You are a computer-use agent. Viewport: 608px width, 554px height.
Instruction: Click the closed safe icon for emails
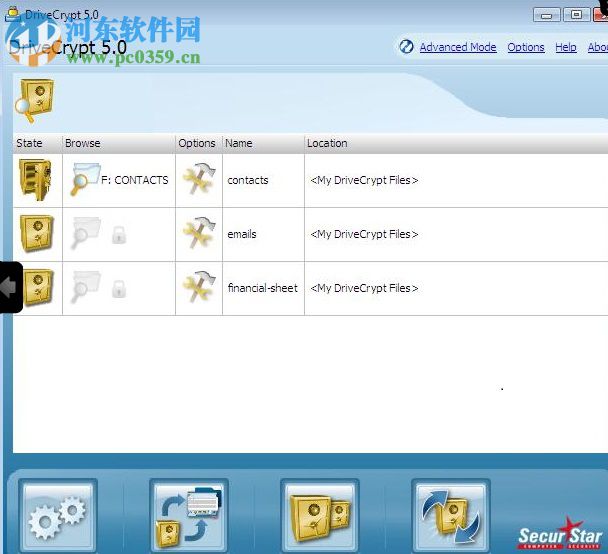(36, 234)
